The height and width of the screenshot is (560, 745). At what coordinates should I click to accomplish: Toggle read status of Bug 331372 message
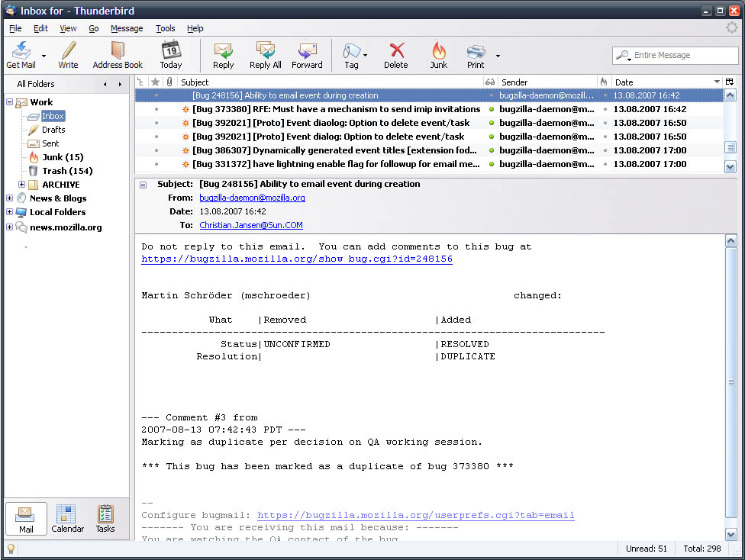point(492,164)
